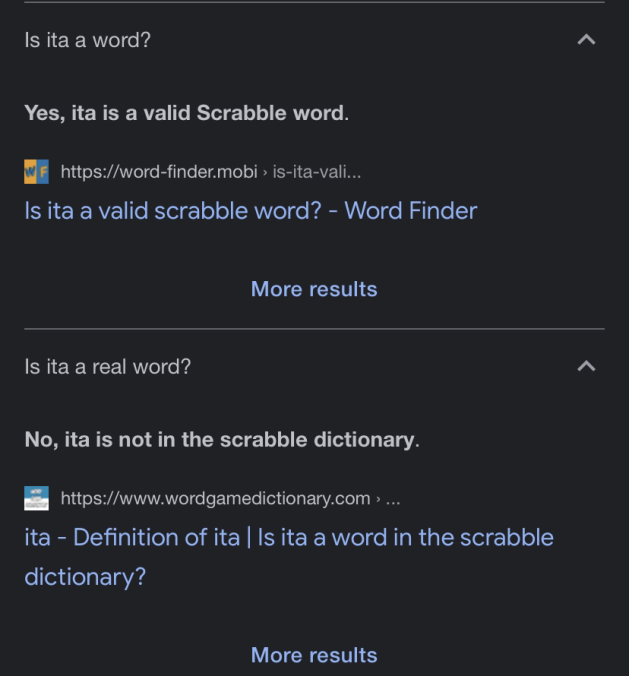Click the www.wordgamedictionary.com URL text
Screen dimensions: 629x676
pyautogui.click(x=215, y=498)
